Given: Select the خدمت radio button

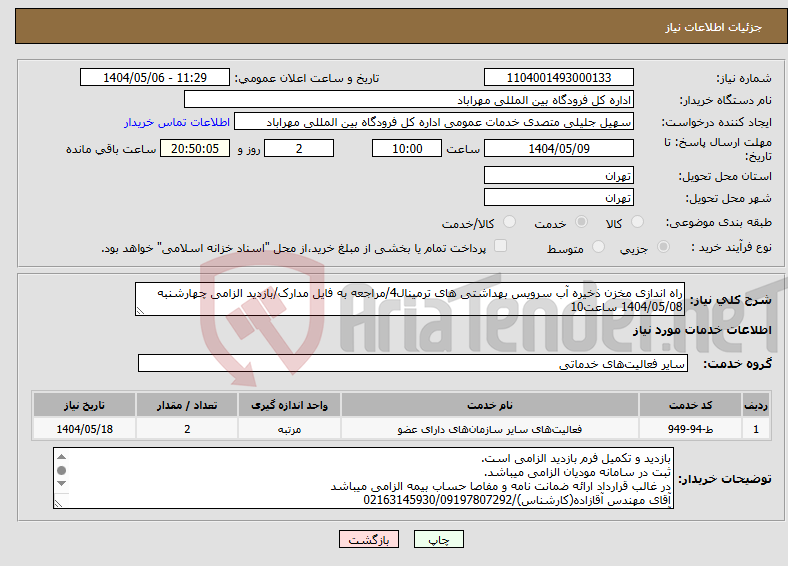Looking at the screenshot, I should [x=581, y=222].
